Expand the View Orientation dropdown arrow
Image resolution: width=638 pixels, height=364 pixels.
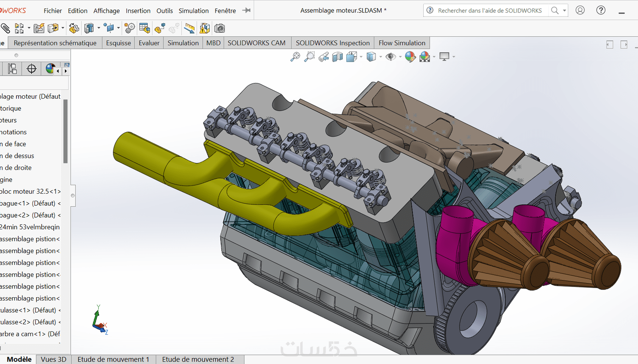361,57
